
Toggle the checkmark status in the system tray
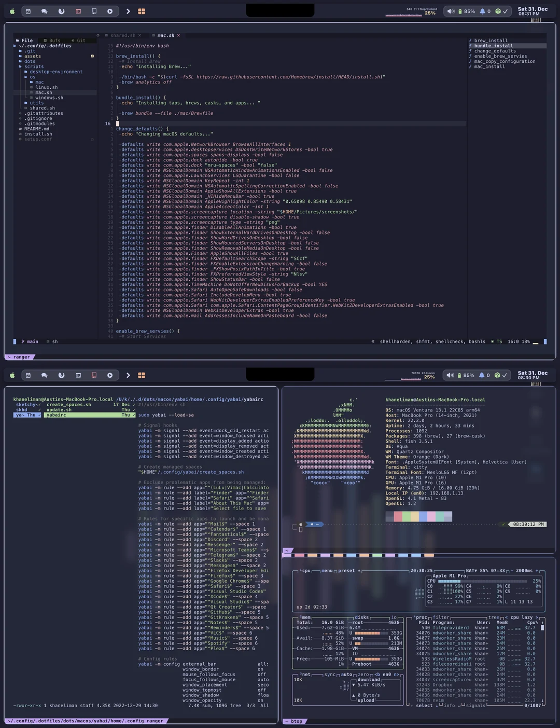tap(506, 10)
